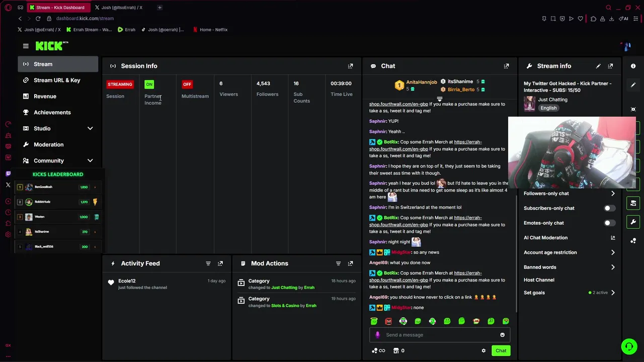The width and height of the screenshot is (644, 362).
Task: Click the channel points infinity icon
Action: 378,351
